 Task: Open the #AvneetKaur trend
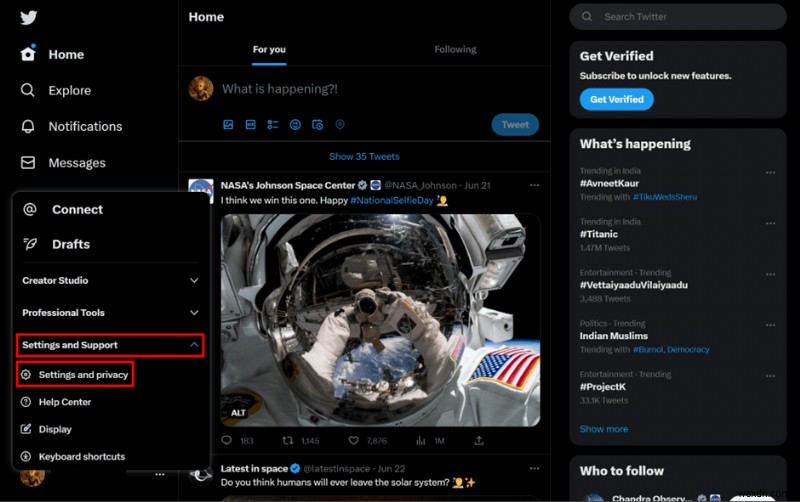tap(609, 183)
